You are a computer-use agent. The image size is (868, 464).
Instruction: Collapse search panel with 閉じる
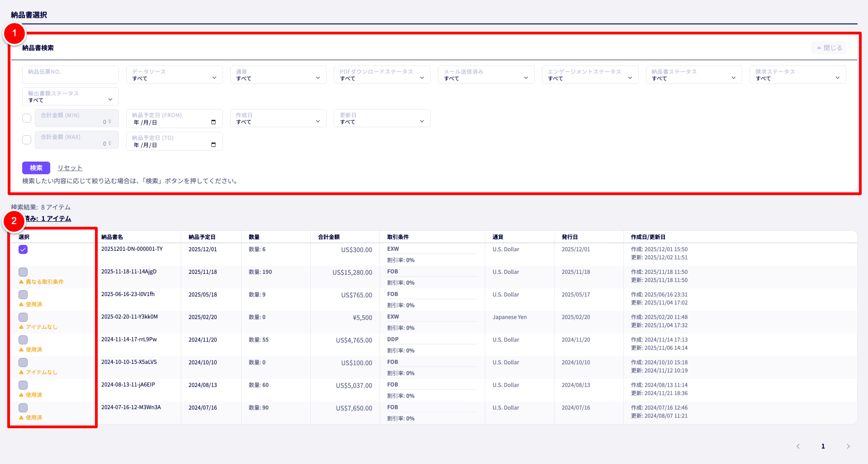pyautogui.click(x=829, y=48)
